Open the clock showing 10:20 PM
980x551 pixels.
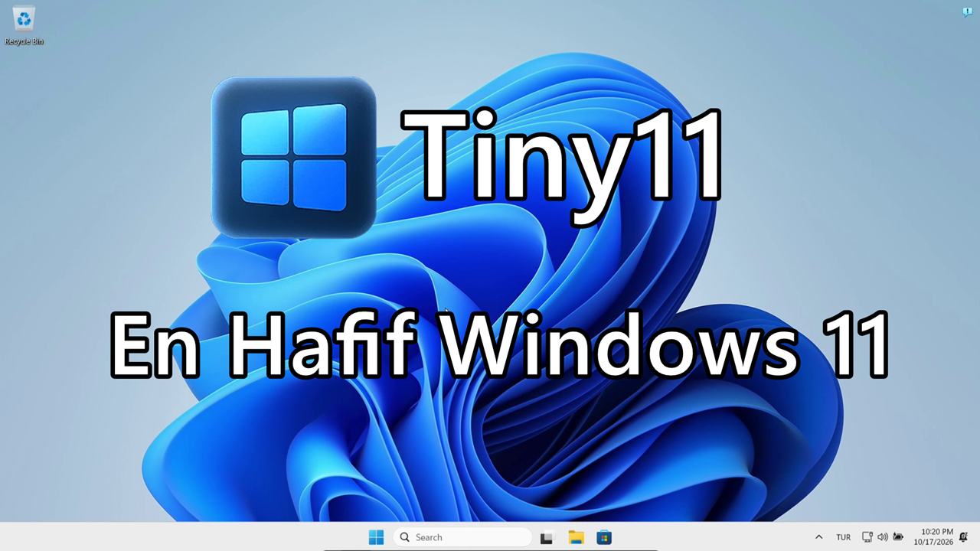coord(933,537)
